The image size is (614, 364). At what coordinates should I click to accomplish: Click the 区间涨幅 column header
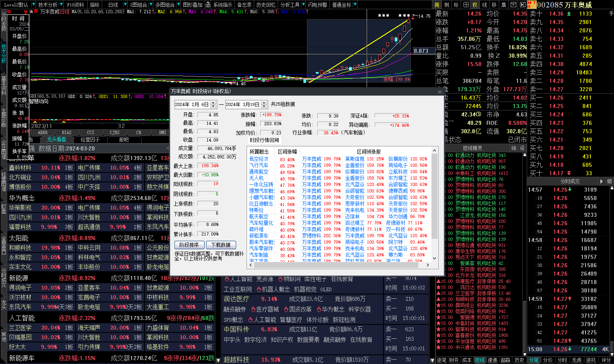[287, 152]
